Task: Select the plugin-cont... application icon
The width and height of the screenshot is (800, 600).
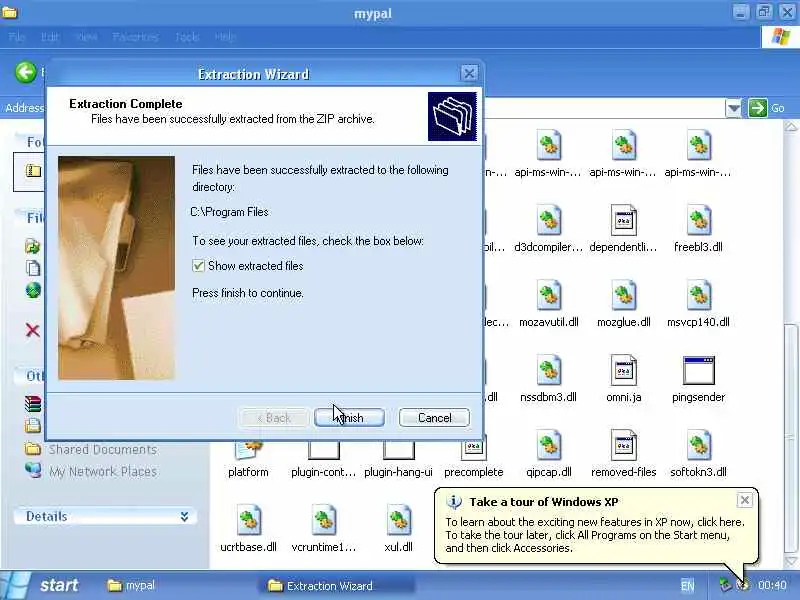Action: pos(323,451)
